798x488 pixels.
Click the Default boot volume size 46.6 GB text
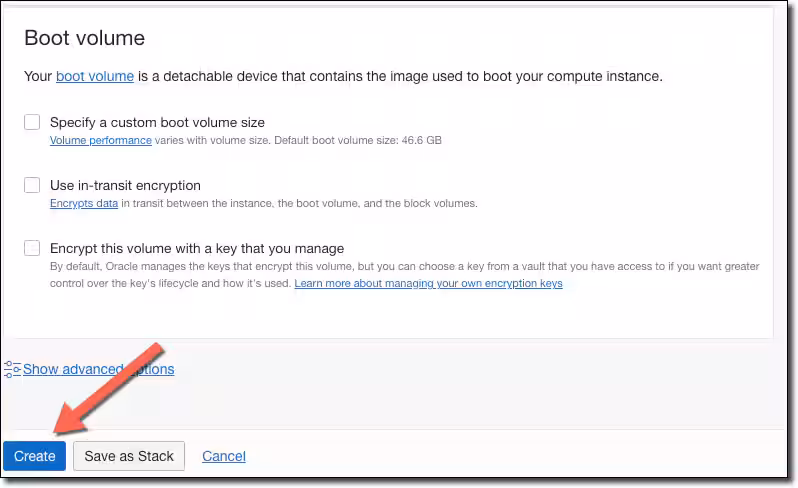tap(358, 140)
